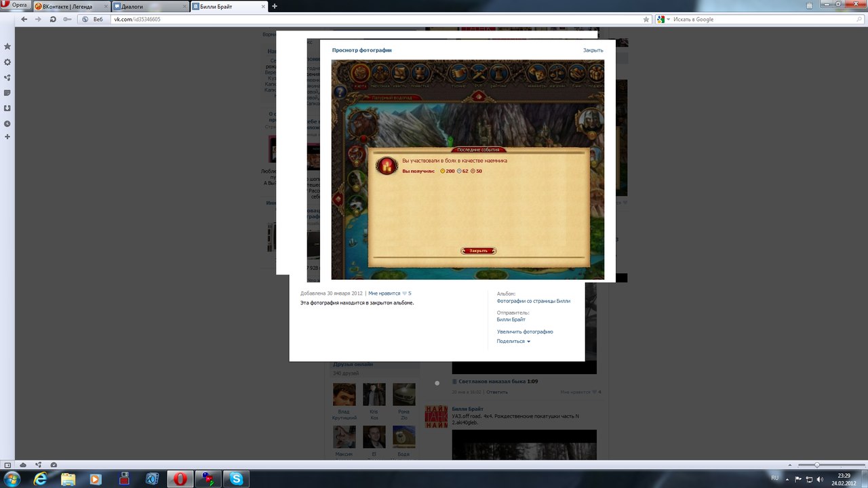This screenshot has height=488, width=868.
Task: Reload the current page
Action: pyautogui.click(x=54, y=19)
